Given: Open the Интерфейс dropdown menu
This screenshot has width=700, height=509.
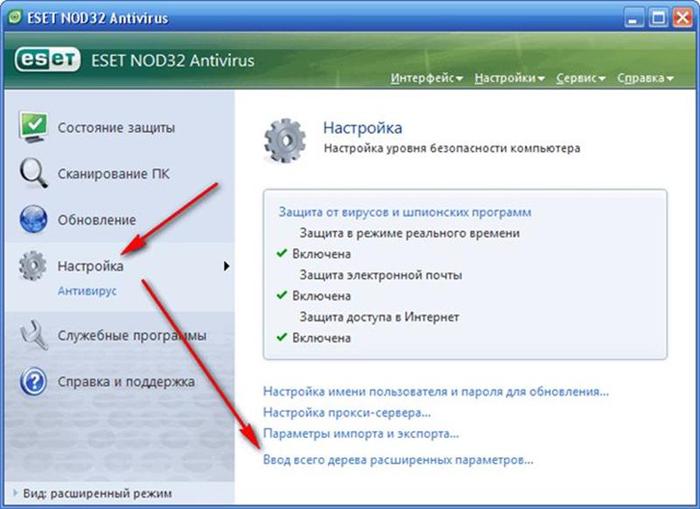Looking at the screenshot, I should (426, 78).
